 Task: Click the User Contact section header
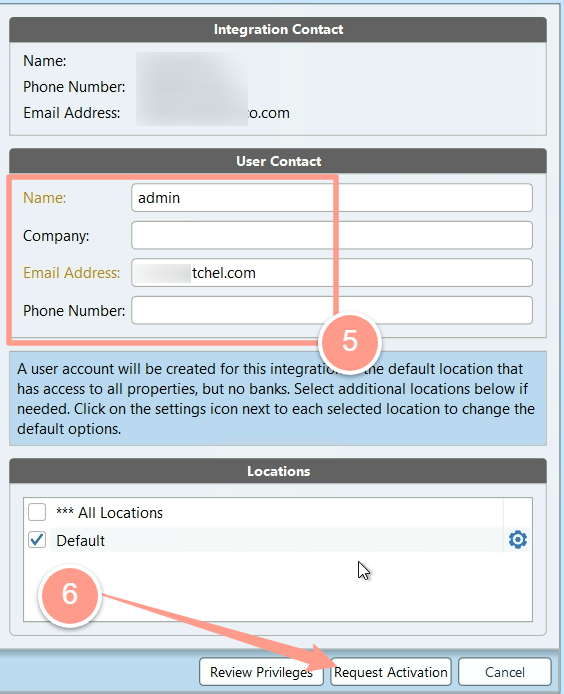[278, 161]
